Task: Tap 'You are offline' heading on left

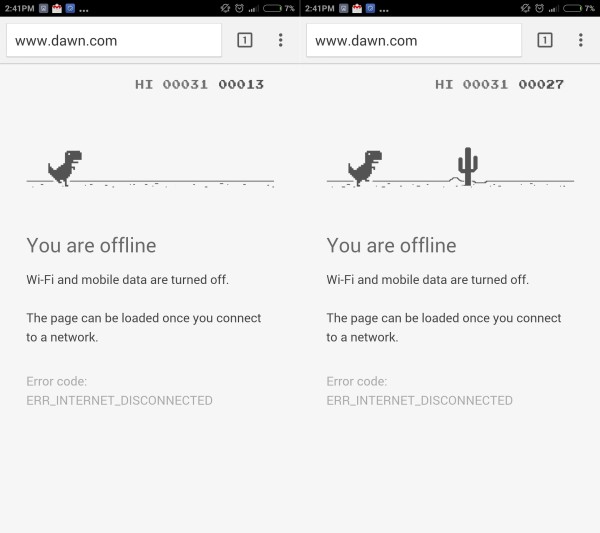Action: [x=91, y=245]
